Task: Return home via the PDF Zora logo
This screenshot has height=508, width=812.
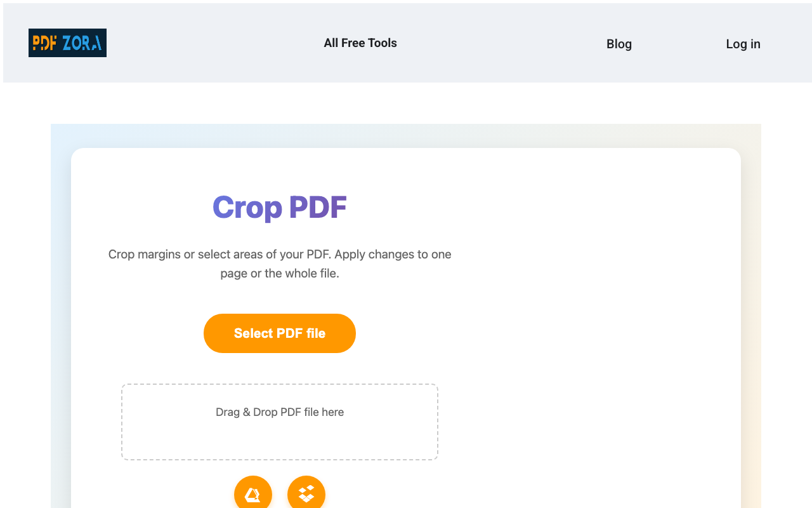Action: [67, 43]
